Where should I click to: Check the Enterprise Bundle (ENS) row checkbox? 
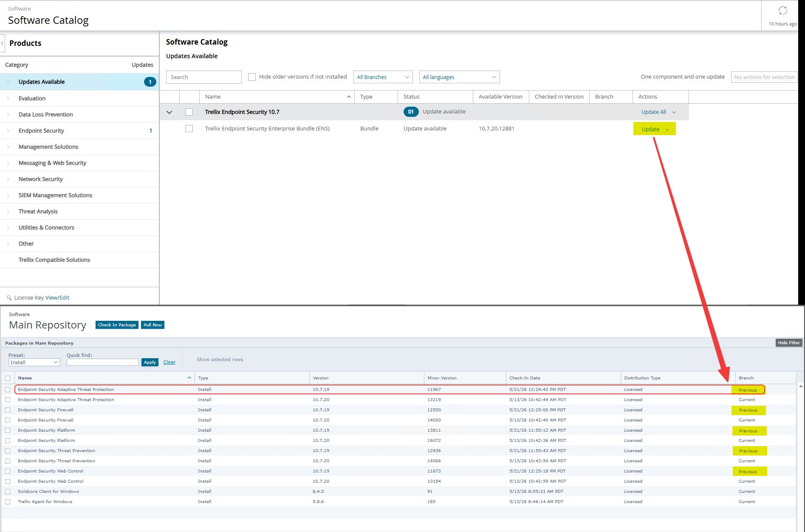(x=189, y=129)
